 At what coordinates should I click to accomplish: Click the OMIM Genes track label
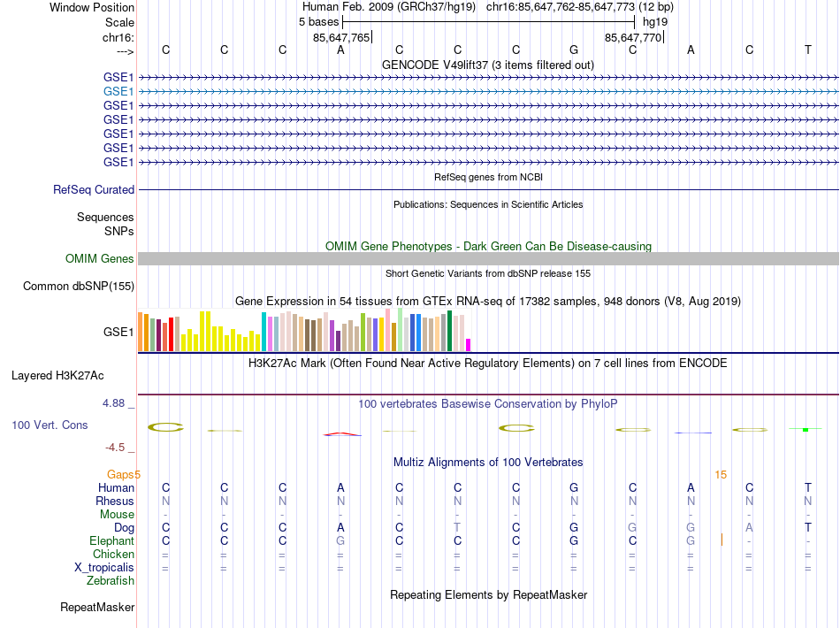pyautogui.click(x=100, y=259)
